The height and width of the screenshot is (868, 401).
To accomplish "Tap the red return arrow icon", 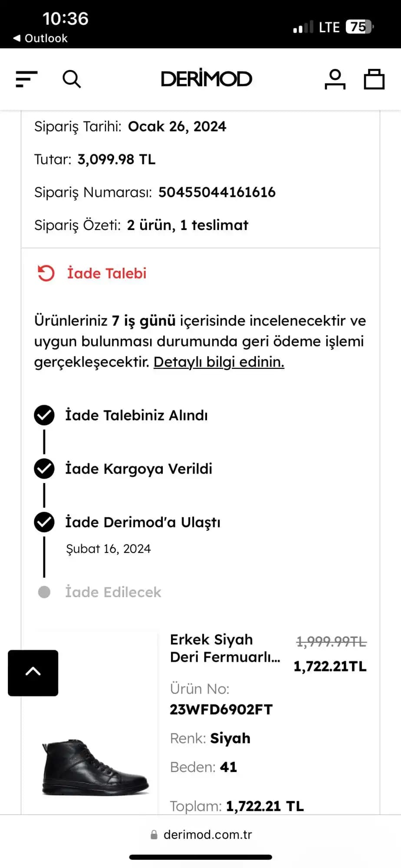I will click(46, 273).
